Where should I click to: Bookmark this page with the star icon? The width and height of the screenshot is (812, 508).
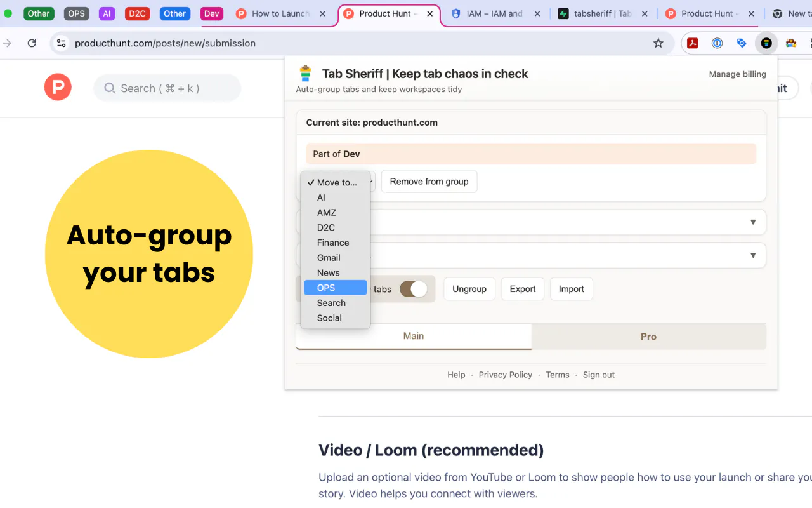(658, 43)
